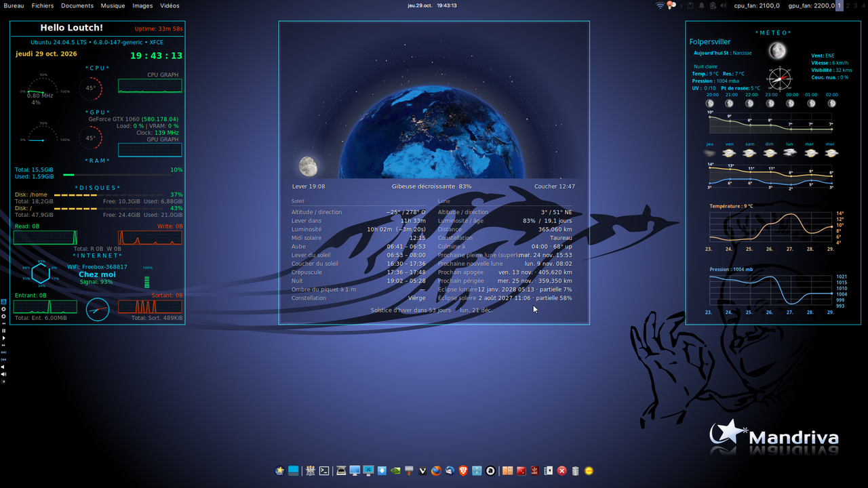868x488 pixels.
Task: Click the play button in the left media strip
Action: (3, 338)
